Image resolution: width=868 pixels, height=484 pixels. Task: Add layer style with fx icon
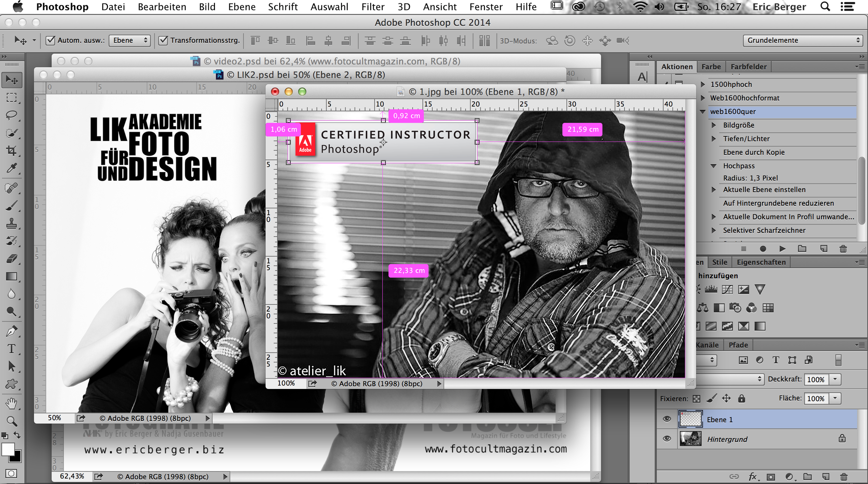pos(752,477)
